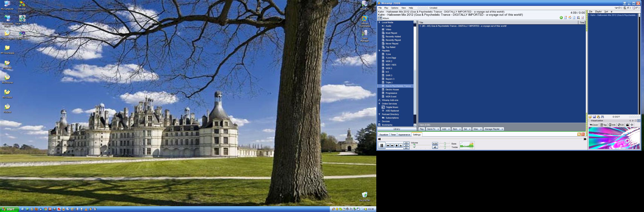Open the Options menu
The height and width of the screenshot is (212, 644).
point(395,8)
